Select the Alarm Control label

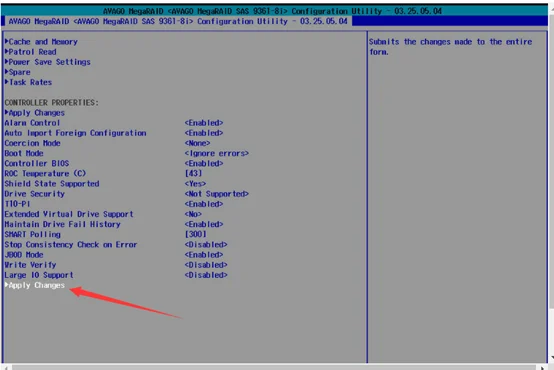point(32,123)
